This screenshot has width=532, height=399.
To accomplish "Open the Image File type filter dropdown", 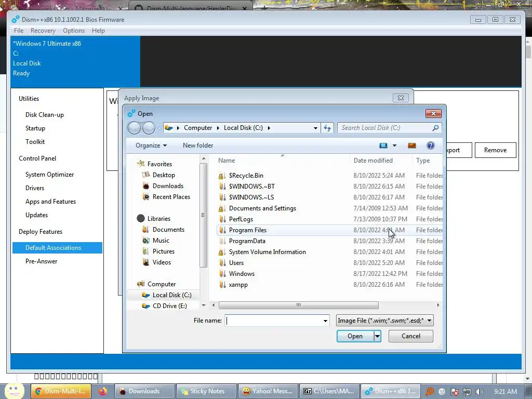I will pyautogui.click(x=385, y=321).
